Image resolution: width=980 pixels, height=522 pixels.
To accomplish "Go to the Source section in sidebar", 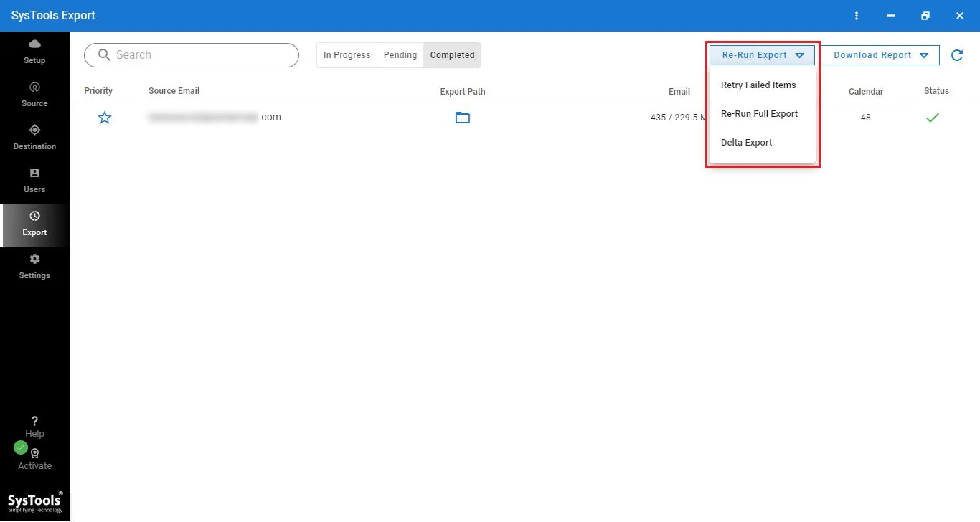I will pos(34,88).
